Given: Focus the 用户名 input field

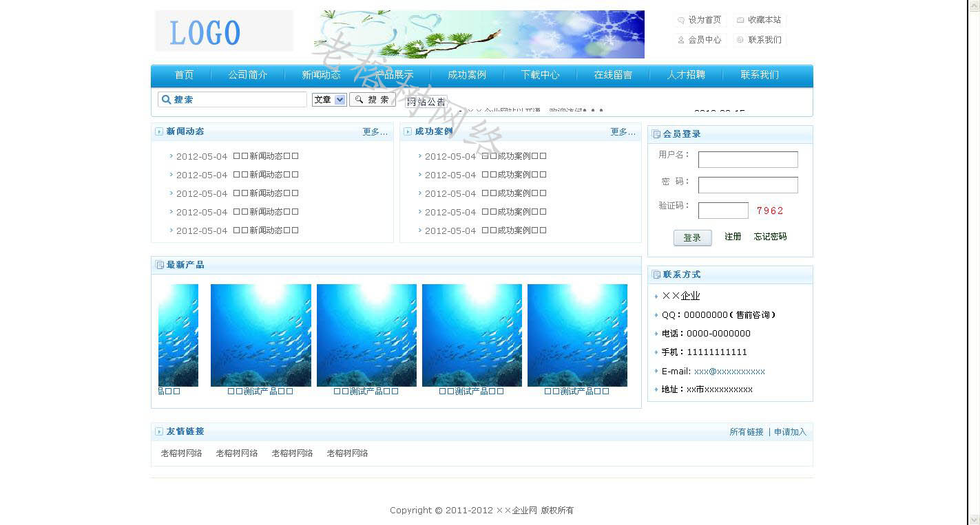Looking at the screenshot, I should click(x=748, y=160).
